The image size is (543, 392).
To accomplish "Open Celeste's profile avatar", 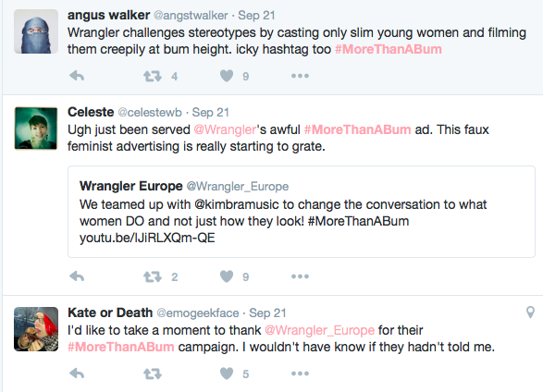I will point(36,129).
